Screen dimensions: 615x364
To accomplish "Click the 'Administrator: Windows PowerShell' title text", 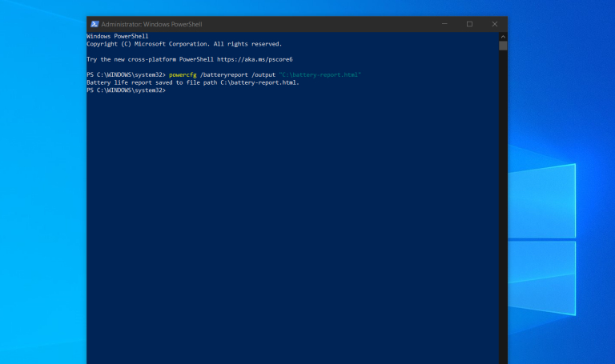I will pyautogui.click(x=152, y=24).
